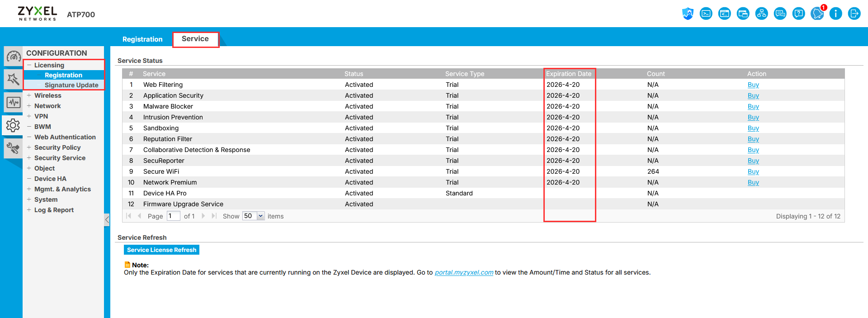868x318 pixels.
Task: Select the Firmware Upgrade Service row
Action: pos(483,204)
